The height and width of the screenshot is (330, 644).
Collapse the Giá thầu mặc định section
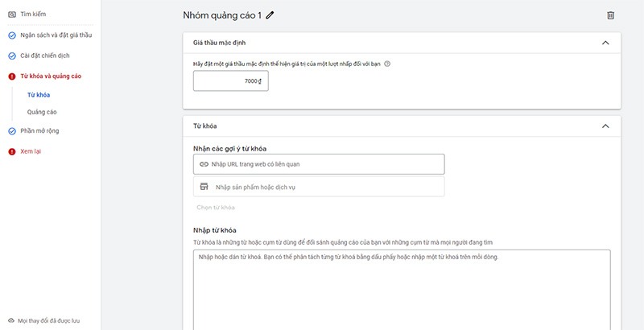click(x=605, y=43)
